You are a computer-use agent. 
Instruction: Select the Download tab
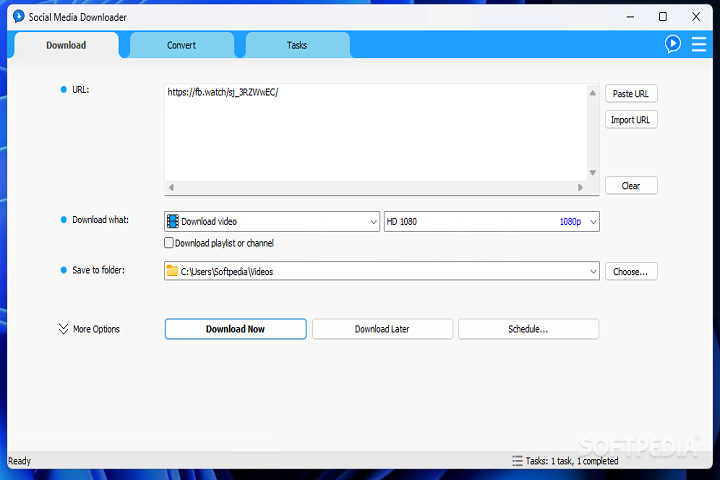(x=66, y=45)
